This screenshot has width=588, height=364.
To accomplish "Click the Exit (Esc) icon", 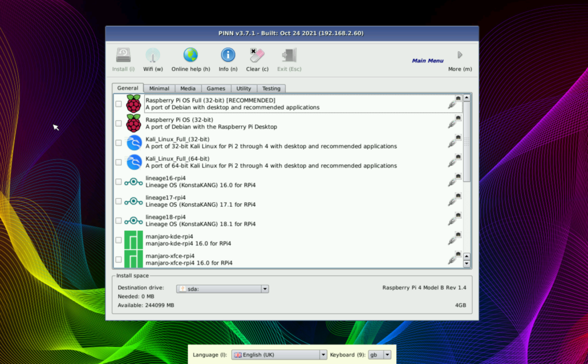I will coord(289,55).
